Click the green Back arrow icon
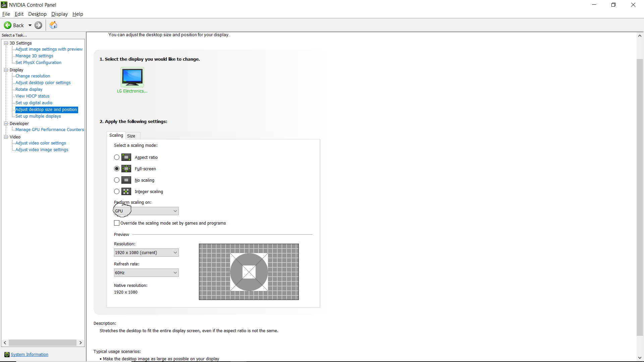The height and width of the screenshot is (362, 644). [8, 25]
